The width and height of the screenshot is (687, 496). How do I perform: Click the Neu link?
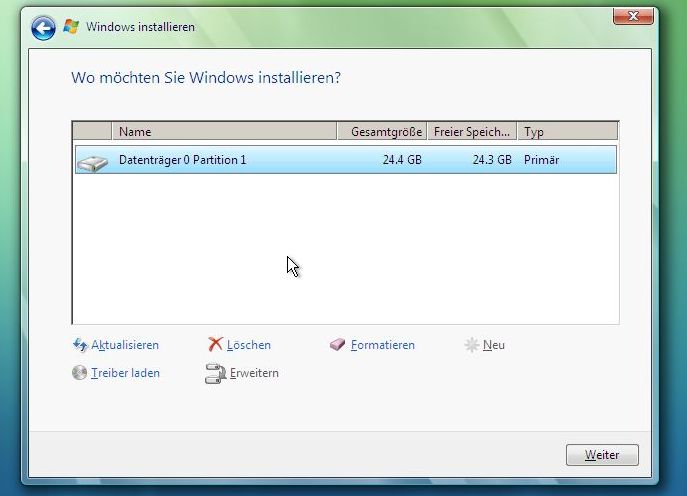coord(494,345)
